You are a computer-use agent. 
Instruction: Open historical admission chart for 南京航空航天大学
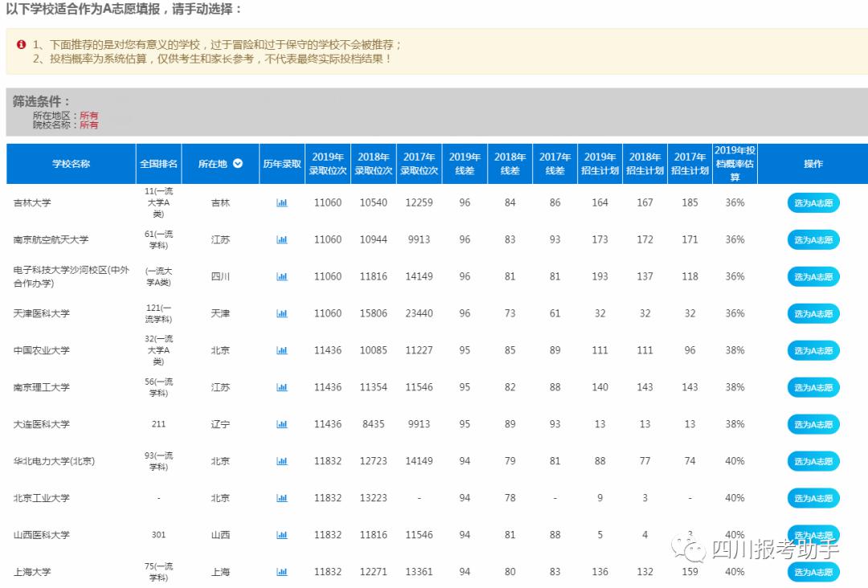coord(282,240)
